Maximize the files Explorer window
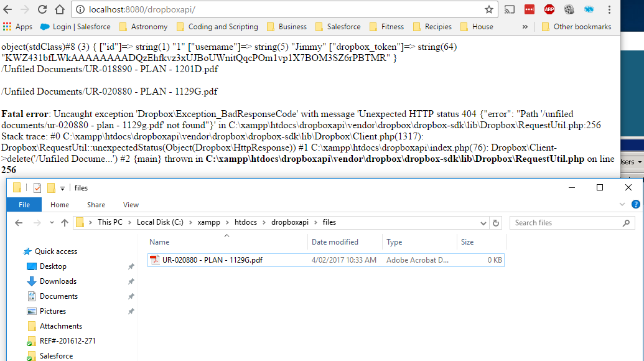Image resolution: width=644 pixels, height=361 pixels. pos(600,188)
